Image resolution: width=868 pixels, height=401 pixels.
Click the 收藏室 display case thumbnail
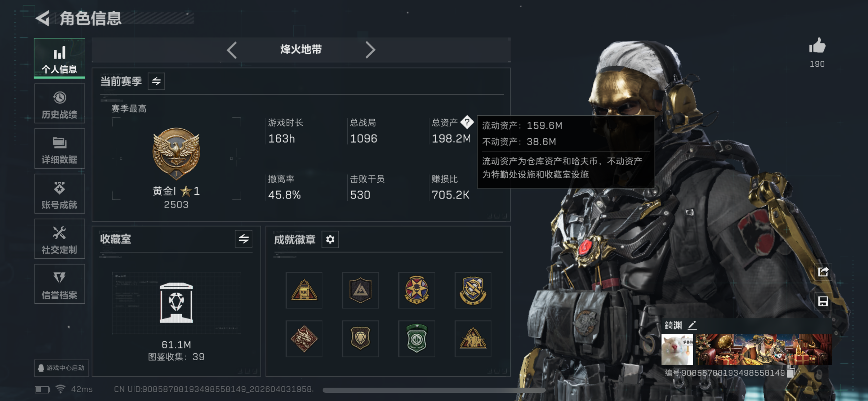coord(176,303)
